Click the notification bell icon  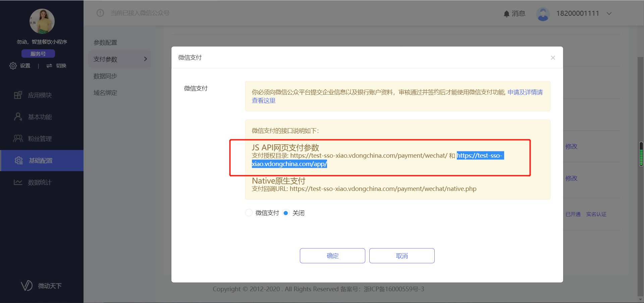[x=506, y=14]
